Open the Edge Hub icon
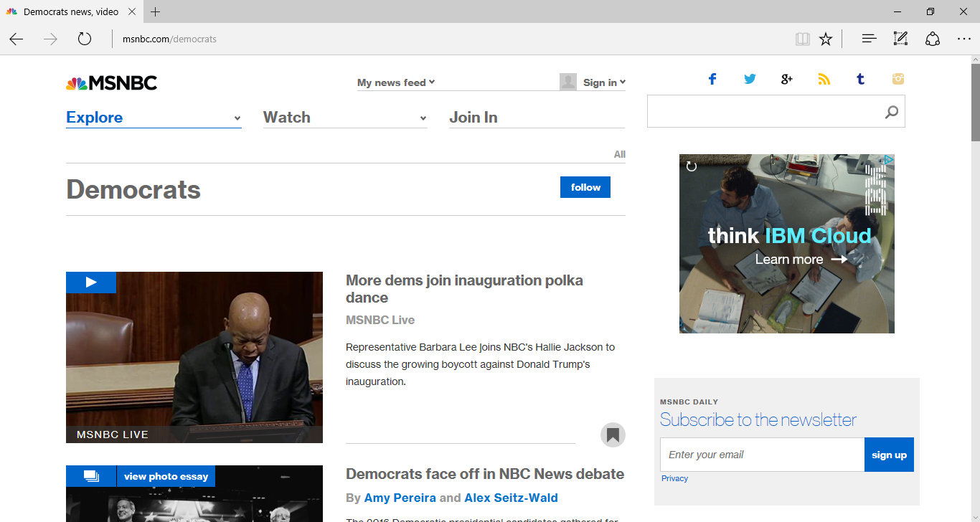Image resolution: width=980 pixels, height=522 pixels. (x=869, y=39)
